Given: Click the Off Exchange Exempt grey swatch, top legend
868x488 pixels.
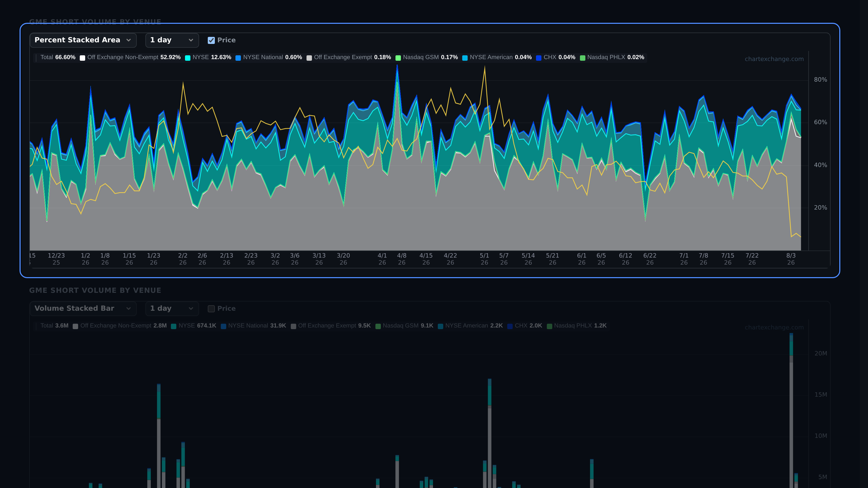Looking at the screenshot, I should coord(309,58).
